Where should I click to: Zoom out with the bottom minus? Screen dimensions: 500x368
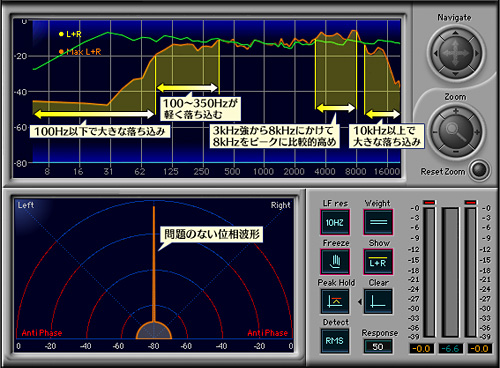coord(456,152)
